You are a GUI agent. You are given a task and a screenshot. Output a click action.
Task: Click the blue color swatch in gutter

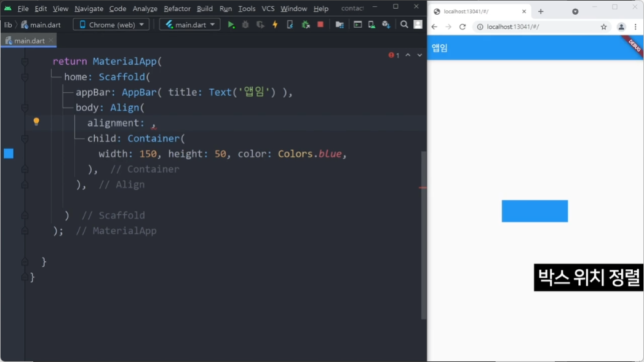(x=9, y=154)
